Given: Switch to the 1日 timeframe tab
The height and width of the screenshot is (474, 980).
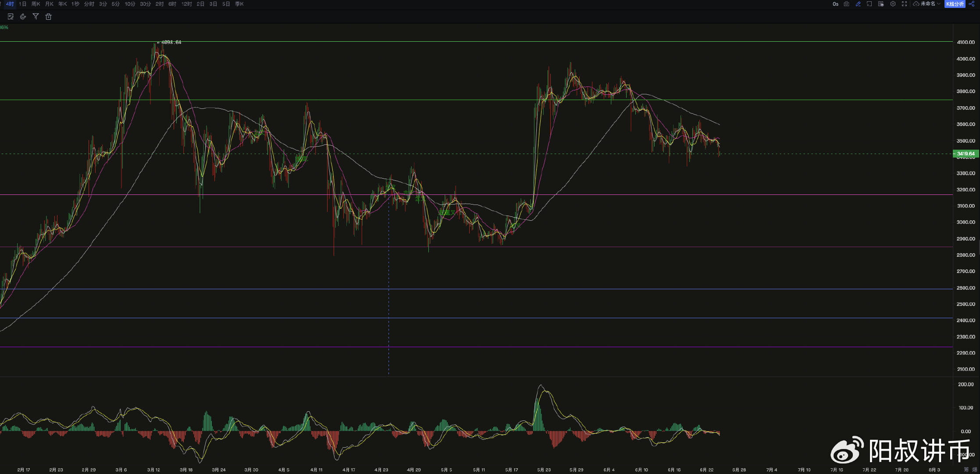Looking at the screenshot, I should pyautogui.click(x=23, y=4).
